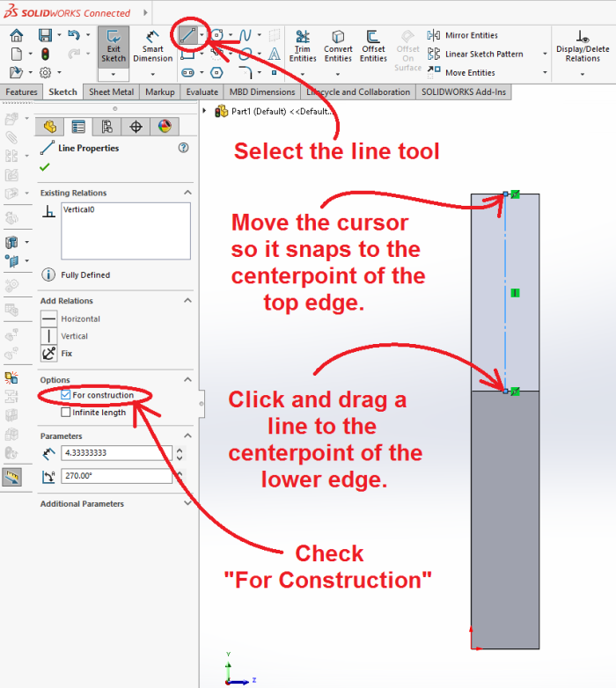The image size is (616, 688).
Task: Enable the Infinite length checkbox
Action: point(66,413)
